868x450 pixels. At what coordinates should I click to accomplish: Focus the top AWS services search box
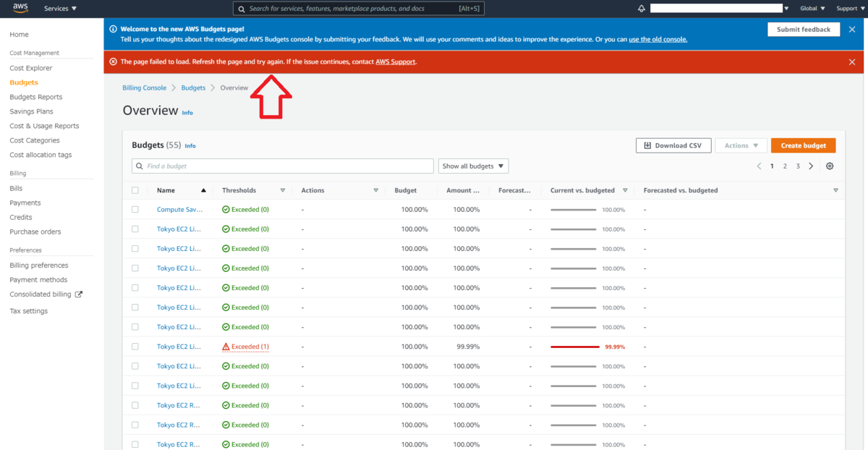[x=359, y=9]
